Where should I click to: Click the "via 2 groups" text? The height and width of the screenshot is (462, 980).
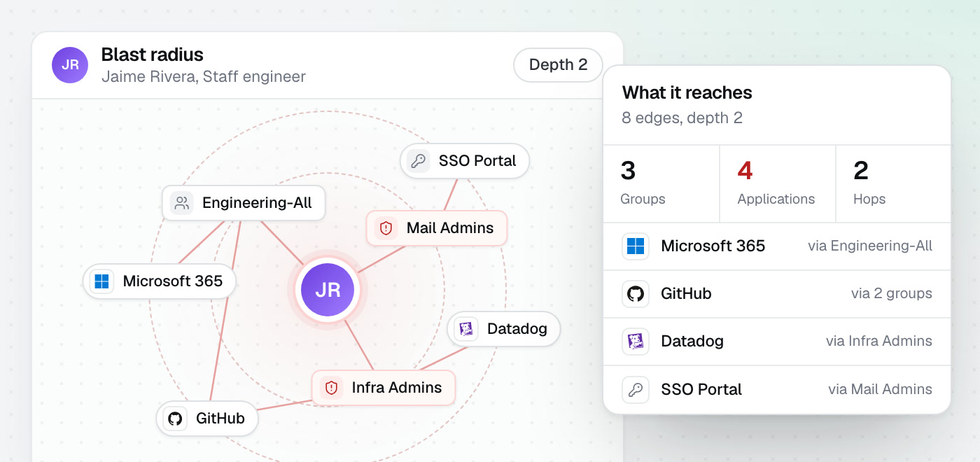pyautogui.click(x=892, y=294)
